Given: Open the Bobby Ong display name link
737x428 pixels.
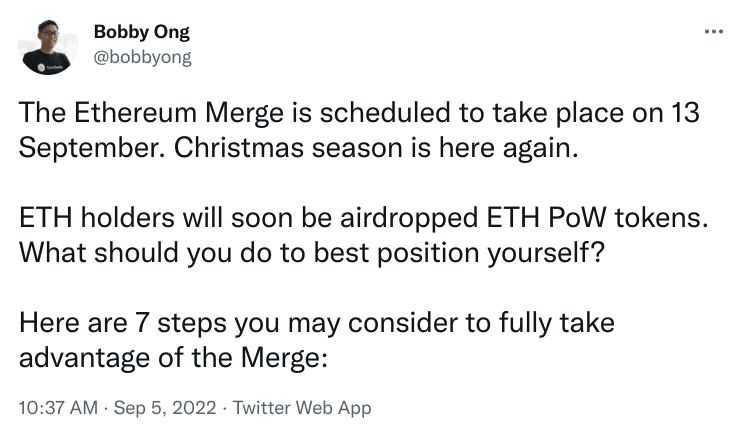Looking at the screenshot, I should [141, 33].
